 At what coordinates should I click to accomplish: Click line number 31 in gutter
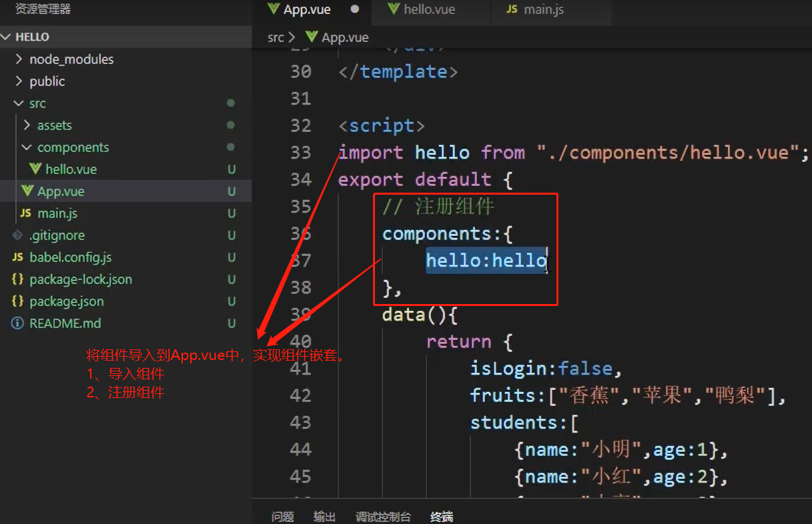click(x=301, y=99)
